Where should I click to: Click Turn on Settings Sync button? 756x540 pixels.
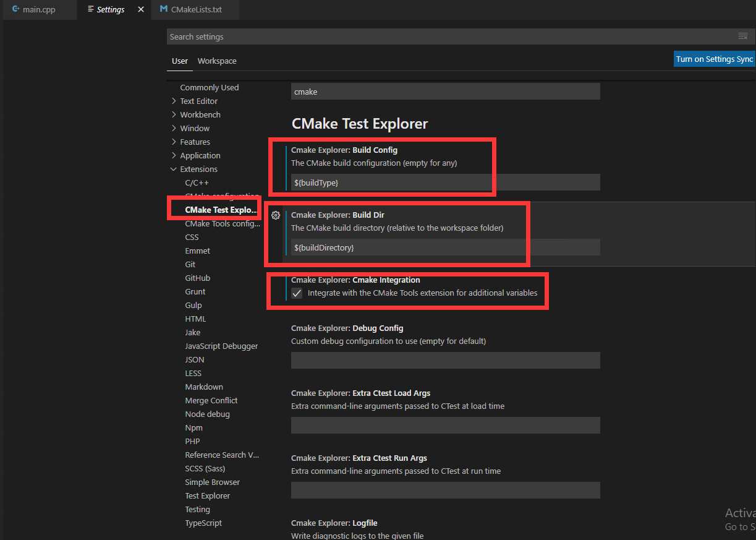714,59
